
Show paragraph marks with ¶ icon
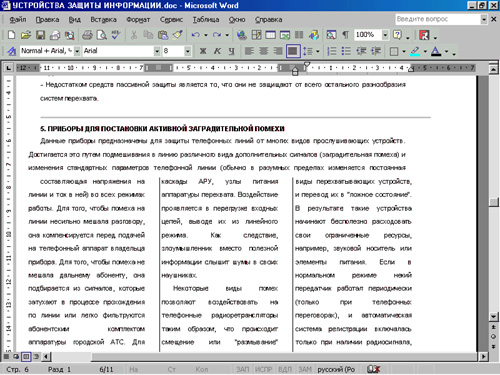[345, 35]
